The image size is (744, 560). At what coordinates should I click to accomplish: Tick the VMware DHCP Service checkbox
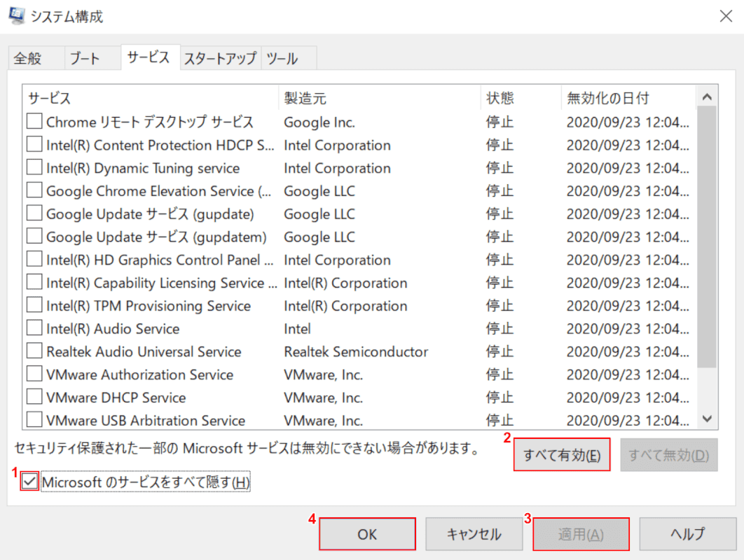(34, 397)
